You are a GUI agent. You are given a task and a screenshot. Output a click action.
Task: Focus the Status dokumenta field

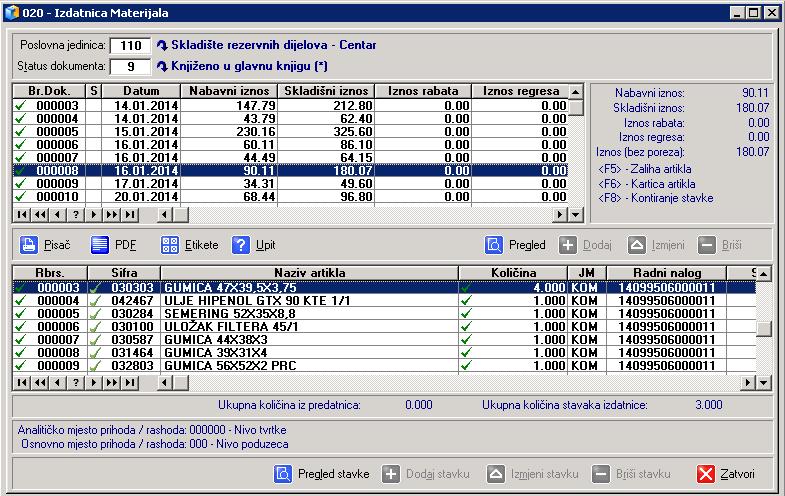pyautogui.click(x=130, y=66)
